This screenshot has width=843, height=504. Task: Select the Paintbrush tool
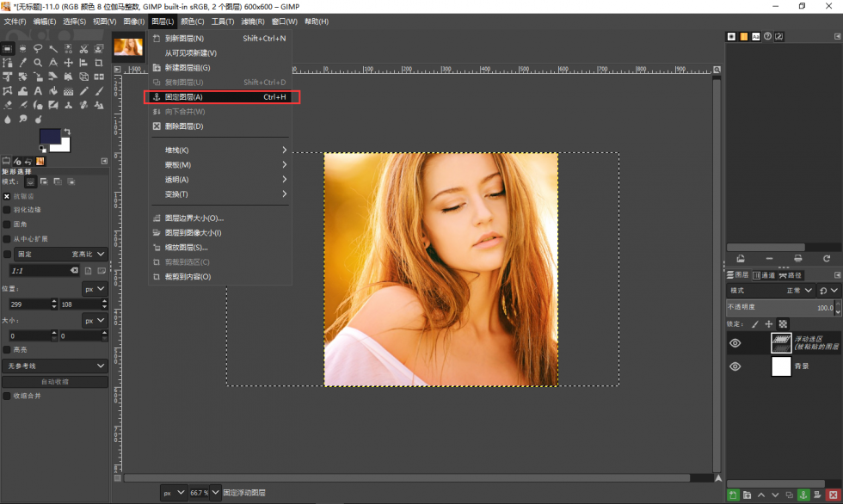(99, 91)
